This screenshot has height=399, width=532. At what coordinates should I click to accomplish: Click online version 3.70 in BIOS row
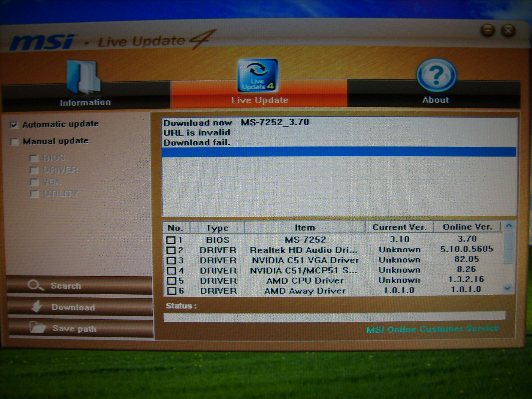pos(467,239)
